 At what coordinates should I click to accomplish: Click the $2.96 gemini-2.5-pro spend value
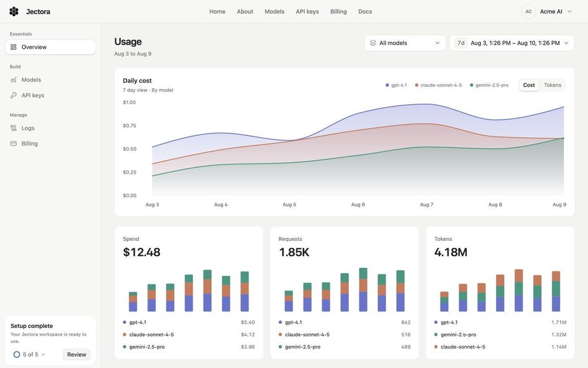[248, 347]
